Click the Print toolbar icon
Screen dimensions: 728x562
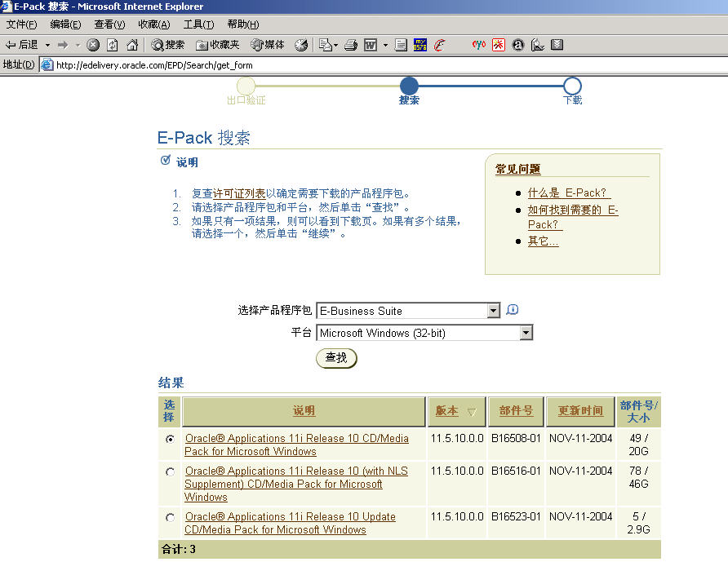click(350, 45)
